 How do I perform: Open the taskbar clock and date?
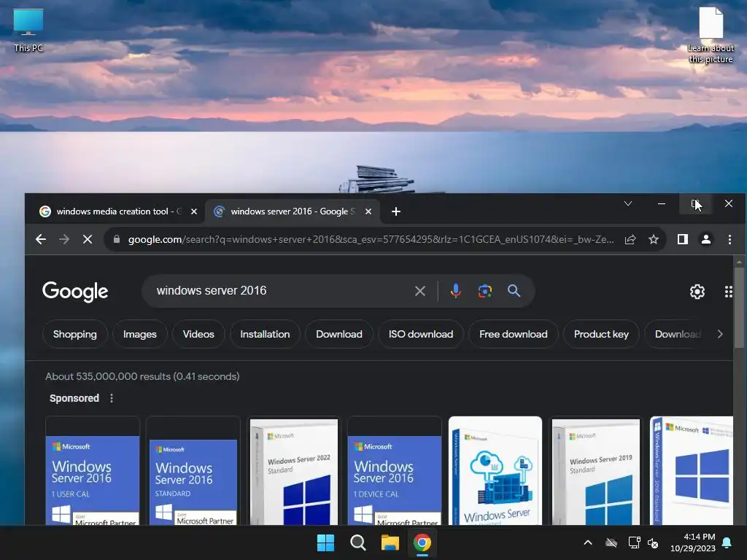[x=693, y=542]
